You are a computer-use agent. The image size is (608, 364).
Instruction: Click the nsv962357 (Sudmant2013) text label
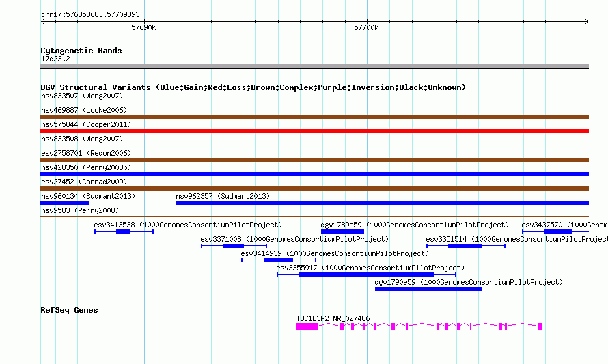tap(223, 196)
